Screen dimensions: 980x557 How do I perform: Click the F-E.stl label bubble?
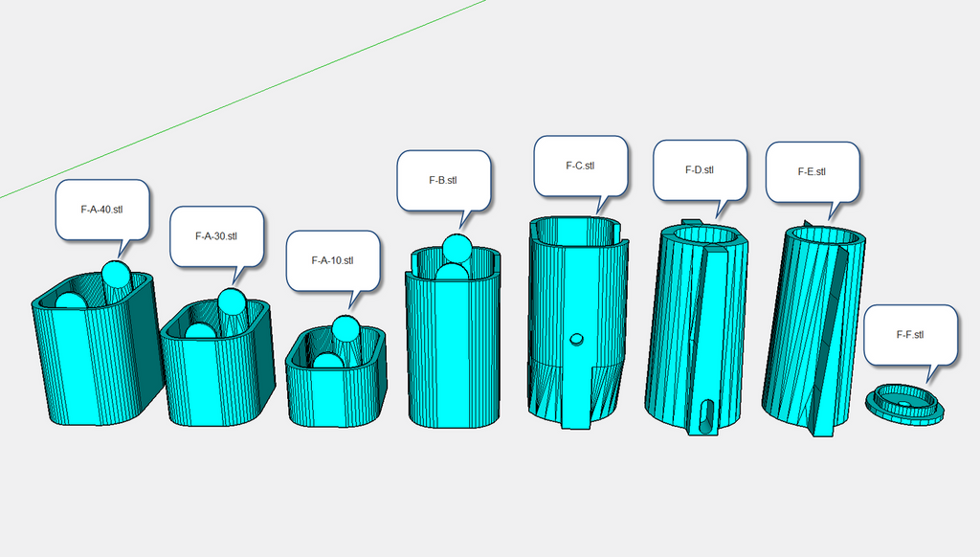tap(813, 172)
